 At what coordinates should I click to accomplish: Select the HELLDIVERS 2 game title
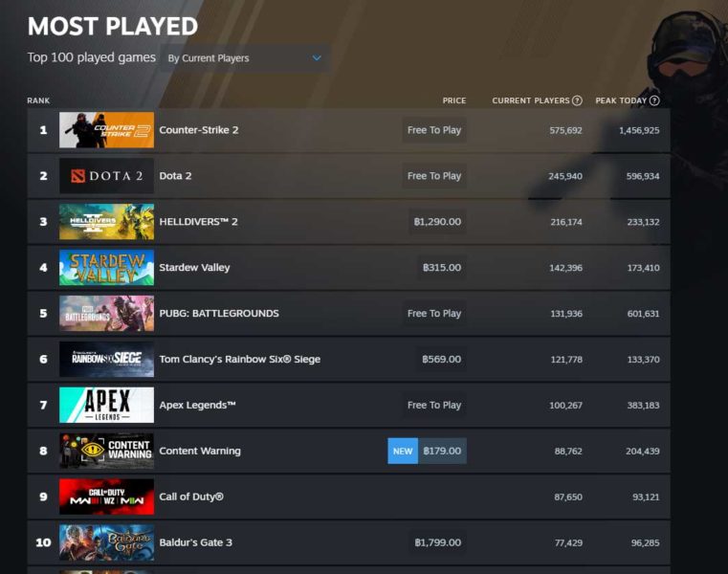coord(198,222)
